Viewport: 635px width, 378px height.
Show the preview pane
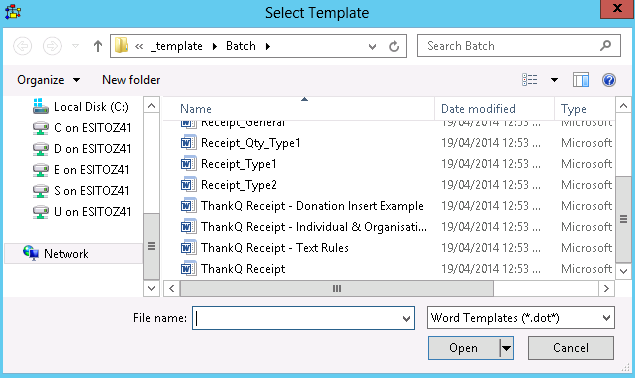click(581, 80)
